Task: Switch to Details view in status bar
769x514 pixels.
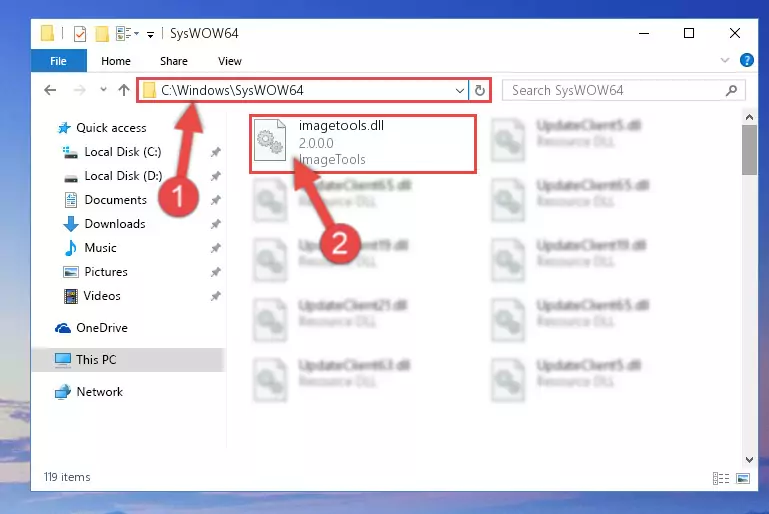Action: pyautogui.click(x=721, y=478)
